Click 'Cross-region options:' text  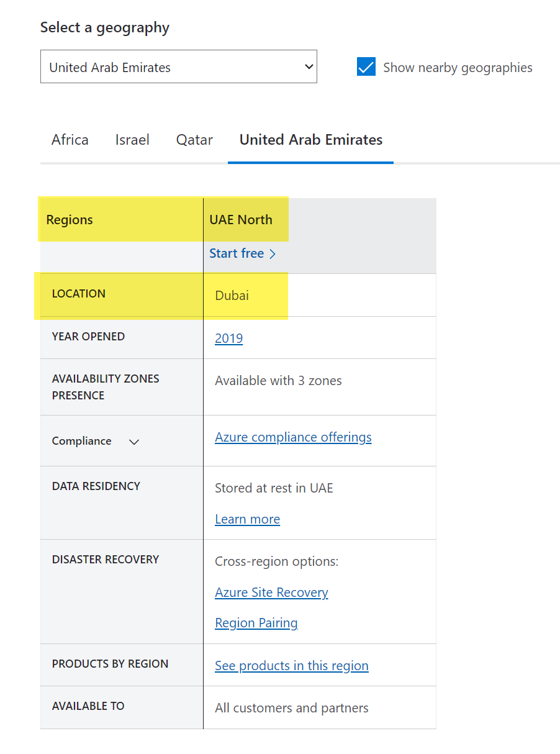(x=276, y=561)
